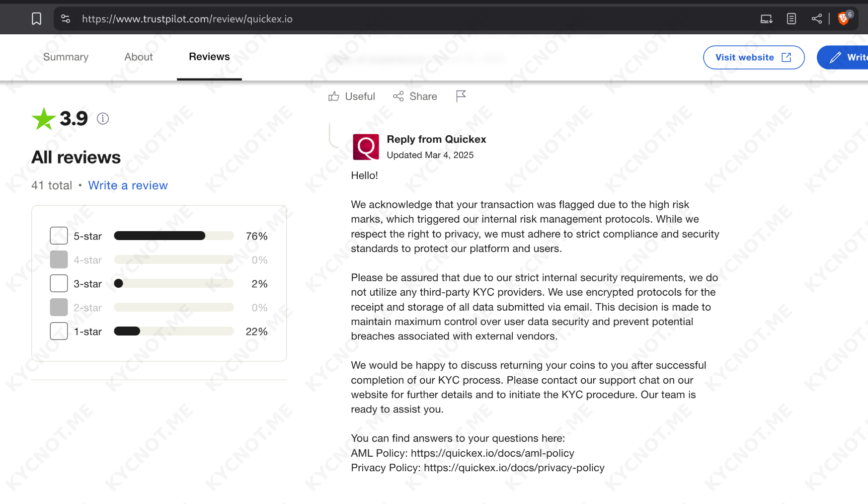Switch to the About tab

pyautogui.click(x=139, y=57)
